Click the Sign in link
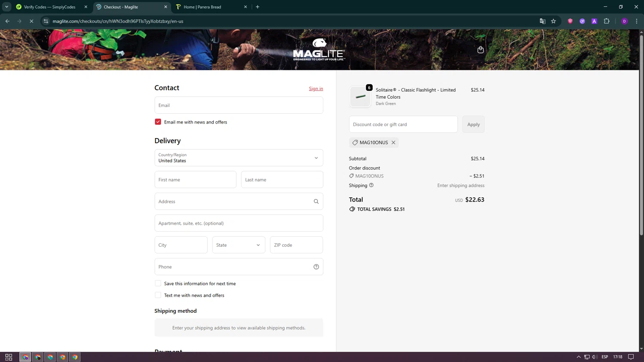This screenshot has width=644, height=362. (316, 89)
